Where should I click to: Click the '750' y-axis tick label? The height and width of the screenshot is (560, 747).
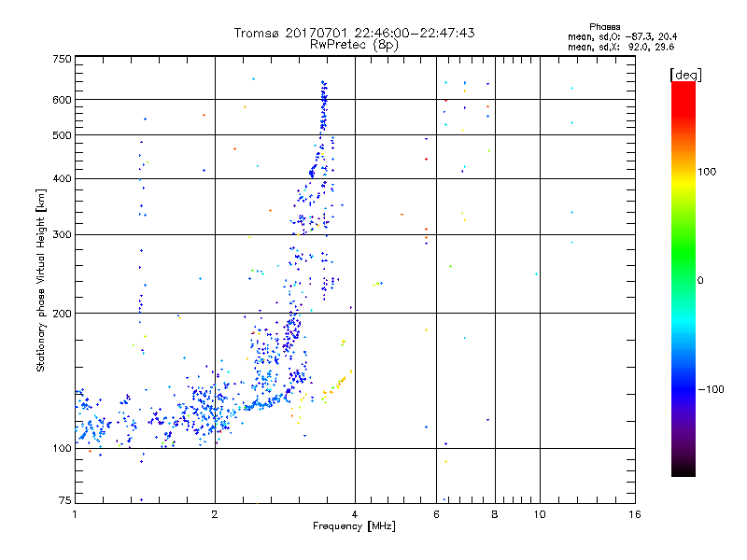[62, 59]
